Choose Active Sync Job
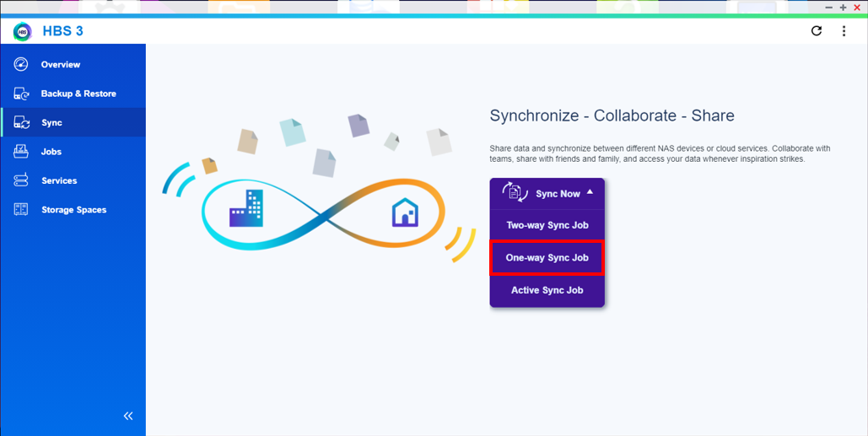This screenshot has height=436, width=868. pyautogui.click(x=547, y=290)
